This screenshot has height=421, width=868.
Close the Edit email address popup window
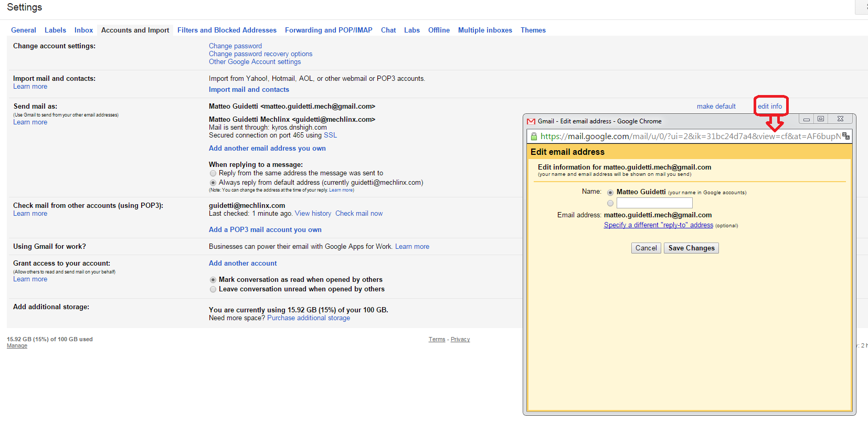840,119
